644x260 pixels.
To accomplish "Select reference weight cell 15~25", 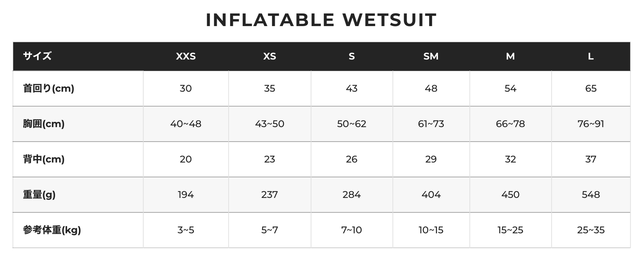I will pos(510,230).
